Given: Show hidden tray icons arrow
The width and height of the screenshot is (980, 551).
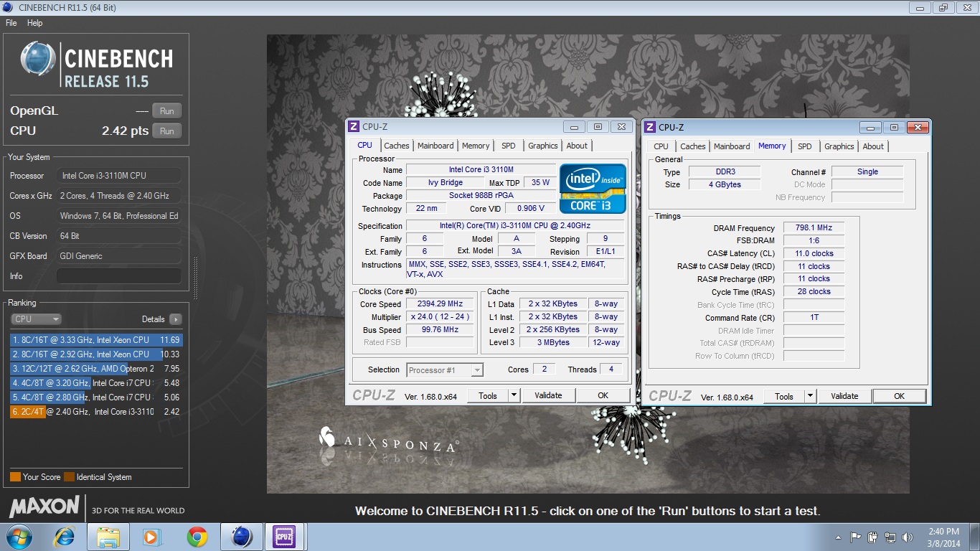Looking at the screenshot, I should [x=839, y=537].
